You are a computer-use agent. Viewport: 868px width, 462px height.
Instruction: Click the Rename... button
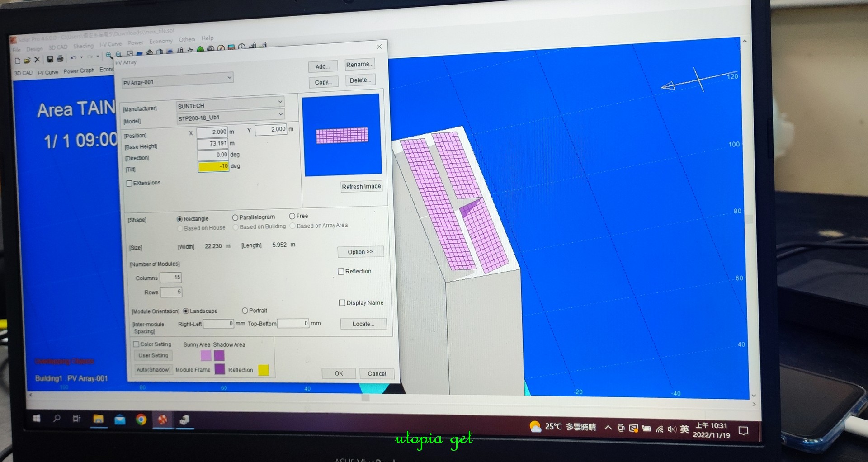[x=360, y=65]
